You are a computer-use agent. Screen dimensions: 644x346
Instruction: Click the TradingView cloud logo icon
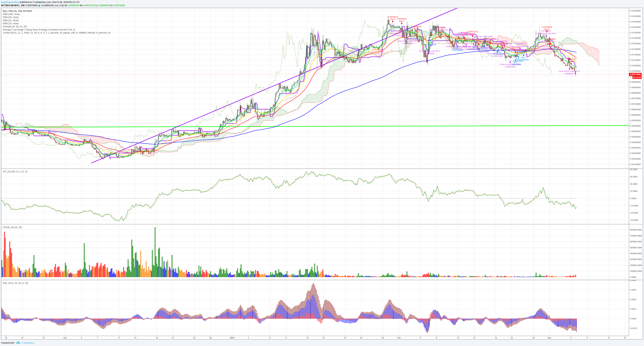[18, 343]
